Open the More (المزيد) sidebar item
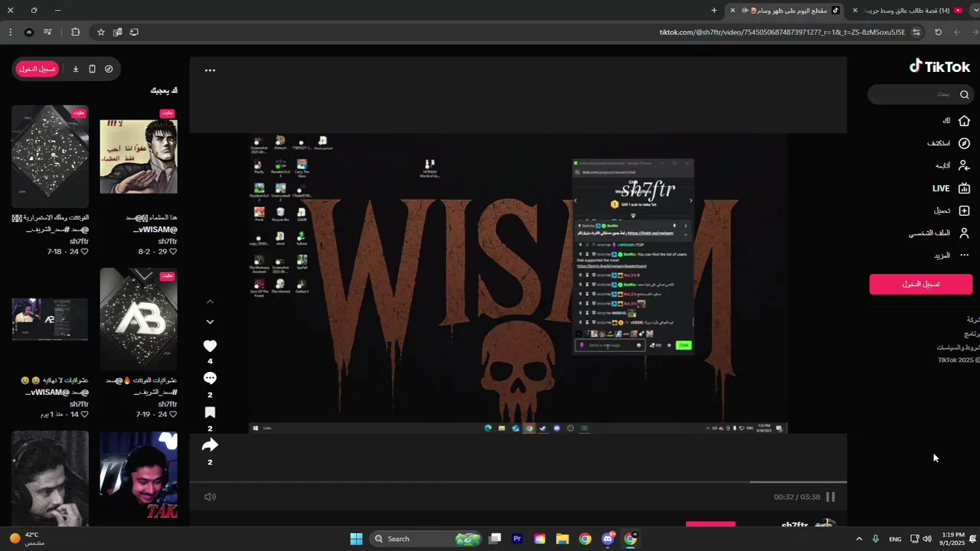Screen dimensions: 980x551 coord(952,255)
